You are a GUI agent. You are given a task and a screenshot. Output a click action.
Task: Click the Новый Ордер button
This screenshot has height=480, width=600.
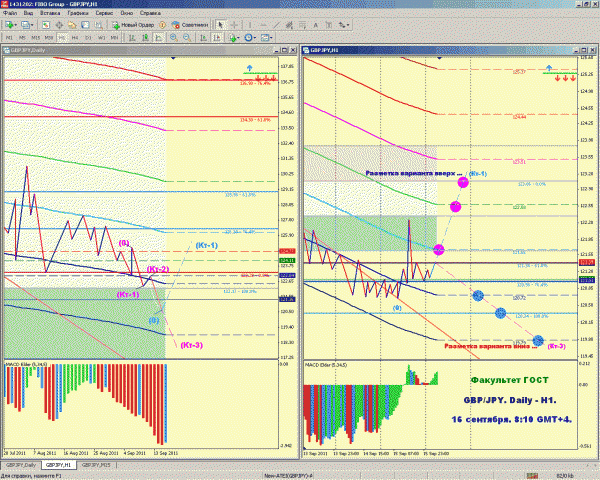[133, 25]
